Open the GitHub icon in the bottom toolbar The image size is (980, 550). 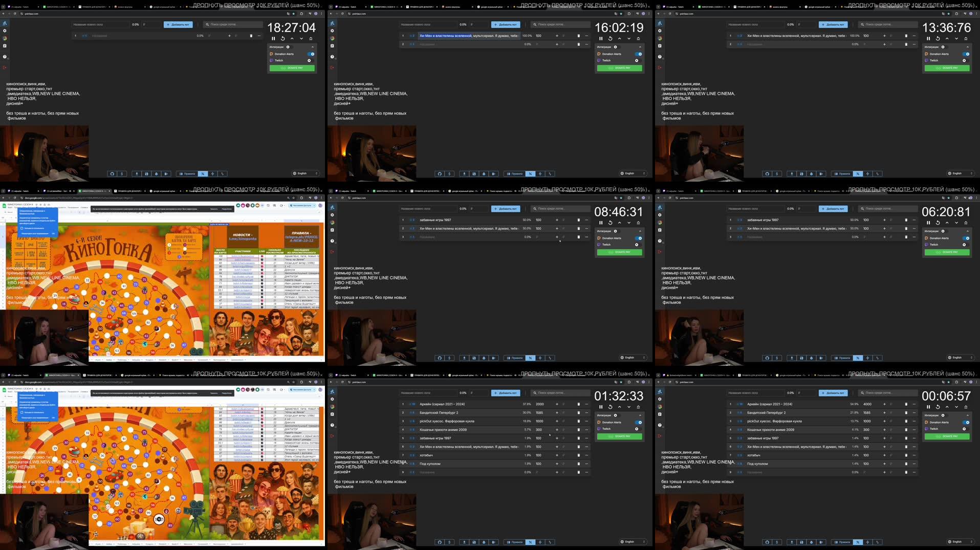[440, 542]
